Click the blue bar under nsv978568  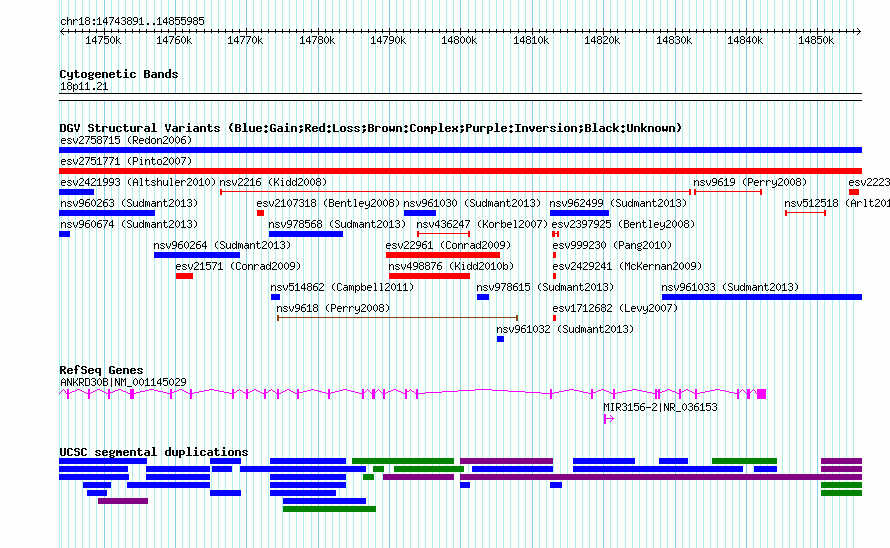306,234
